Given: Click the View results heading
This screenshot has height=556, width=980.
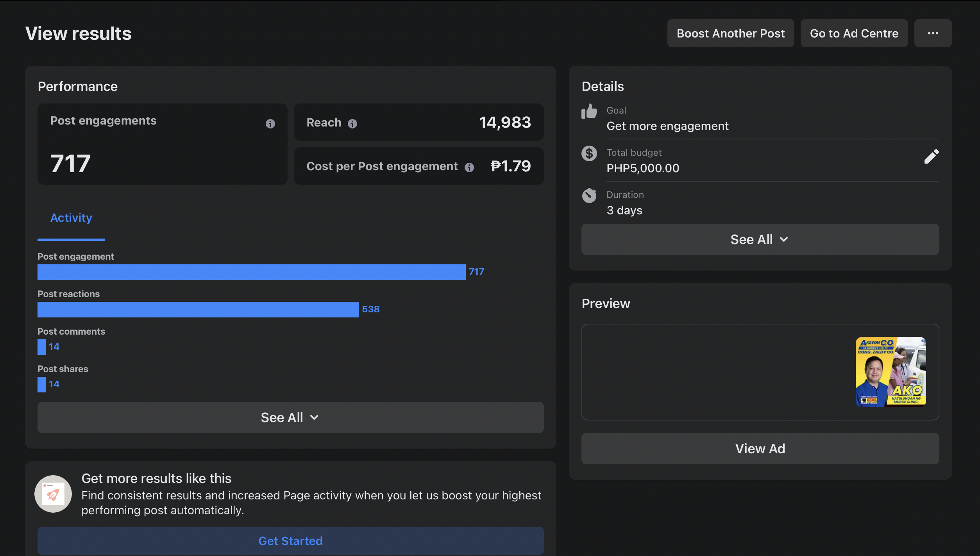Looking at the screenshot, I should pyautogui.click(x=79, y=34).
